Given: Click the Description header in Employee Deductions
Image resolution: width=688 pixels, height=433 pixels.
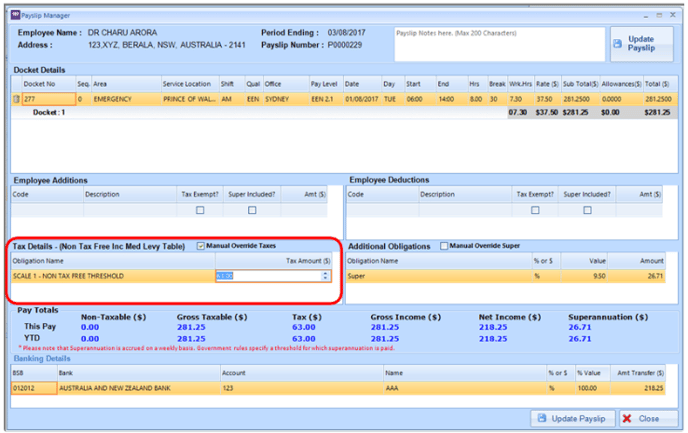Looking at the screenshot, I should click(465, 194).
